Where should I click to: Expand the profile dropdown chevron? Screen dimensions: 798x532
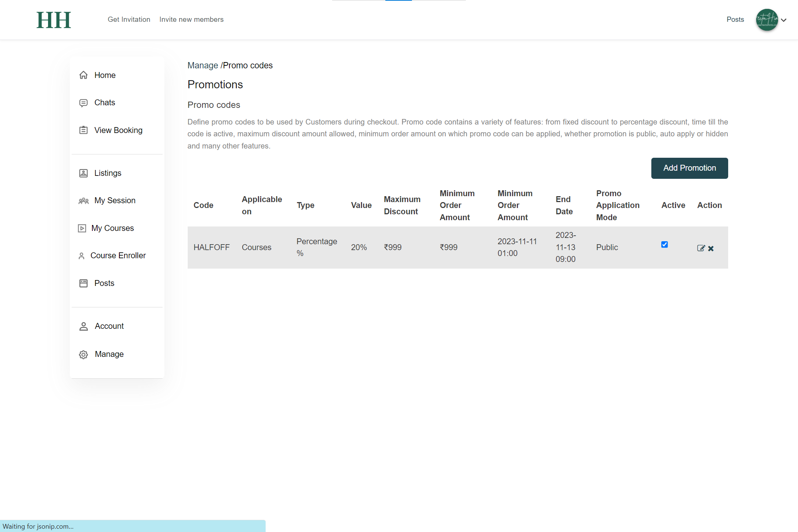point(784,20)
